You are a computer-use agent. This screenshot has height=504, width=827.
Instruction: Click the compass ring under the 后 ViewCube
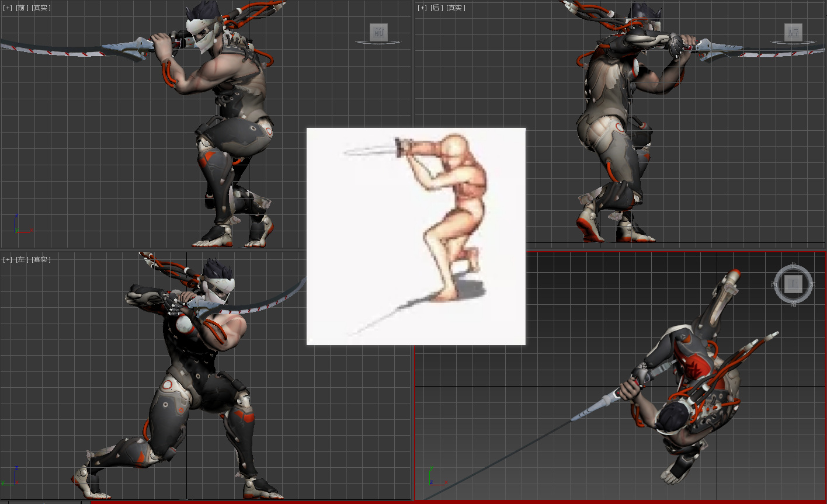793,42
